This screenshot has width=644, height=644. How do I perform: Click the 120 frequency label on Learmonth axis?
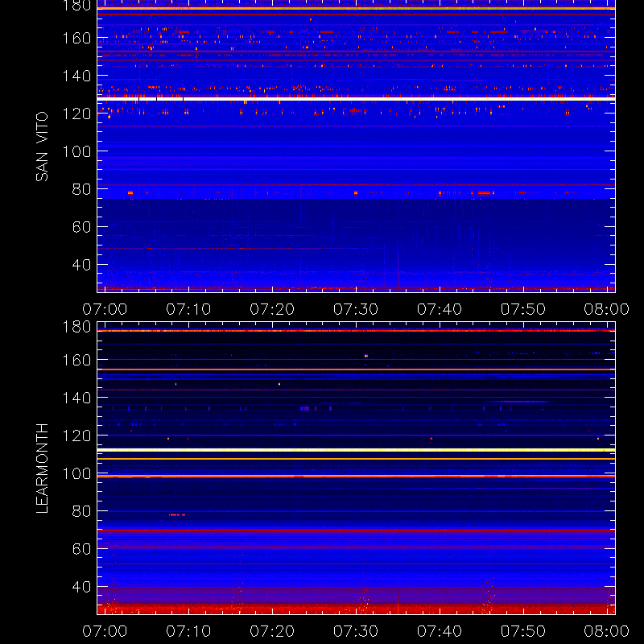[76, 436]
